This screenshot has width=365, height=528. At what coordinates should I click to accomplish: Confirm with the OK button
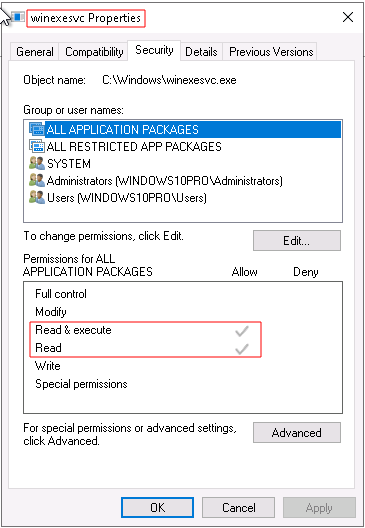click(157, 507)
